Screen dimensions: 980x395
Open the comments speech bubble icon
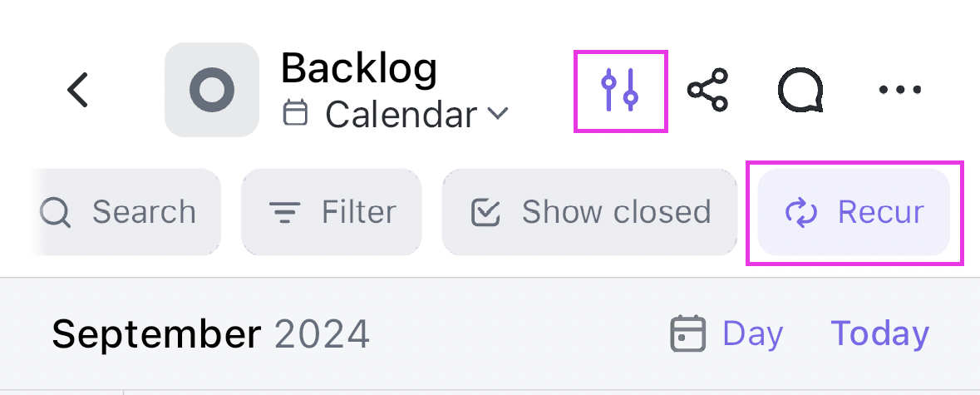(x=800, y=90)
